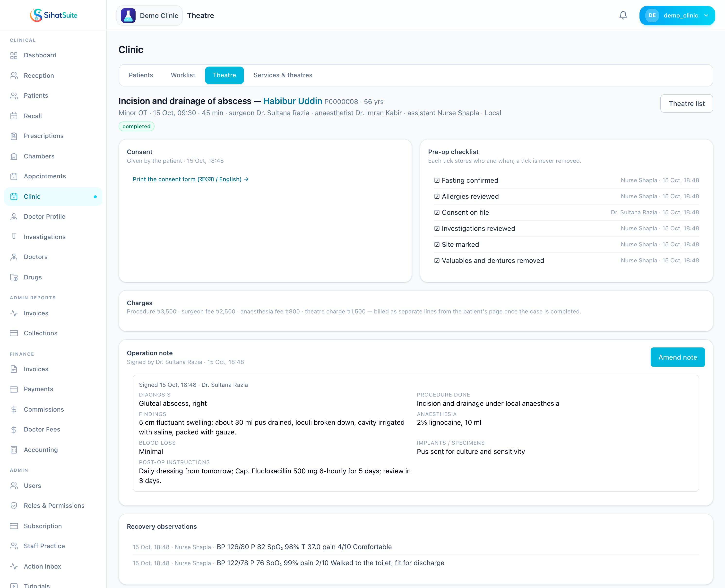Click the Prescriptions clipboard icon
The height and width of the screenshot is (588, 725).
point(14,136)
